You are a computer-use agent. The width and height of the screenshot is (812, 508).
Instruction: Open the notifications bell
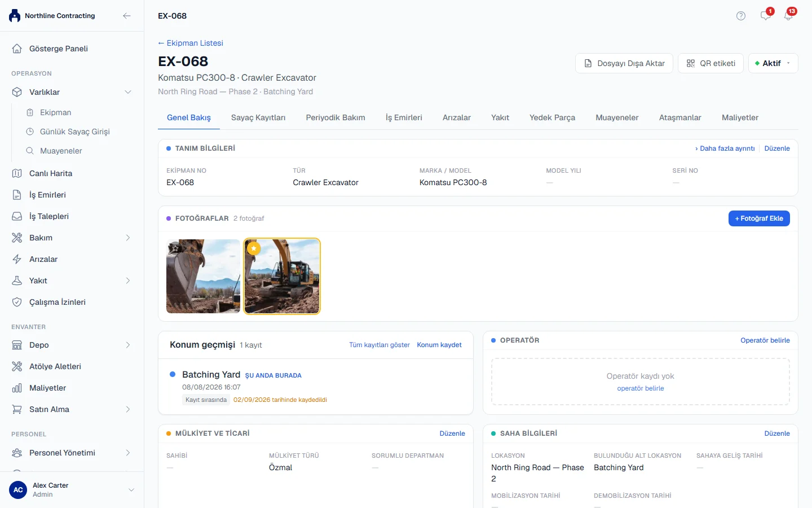coord(788,16)
